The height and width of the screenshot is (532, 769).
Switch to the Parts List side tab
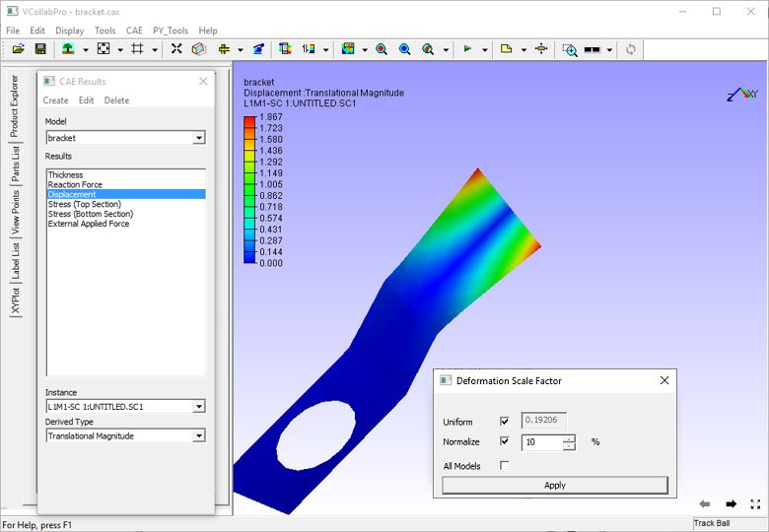16,165
